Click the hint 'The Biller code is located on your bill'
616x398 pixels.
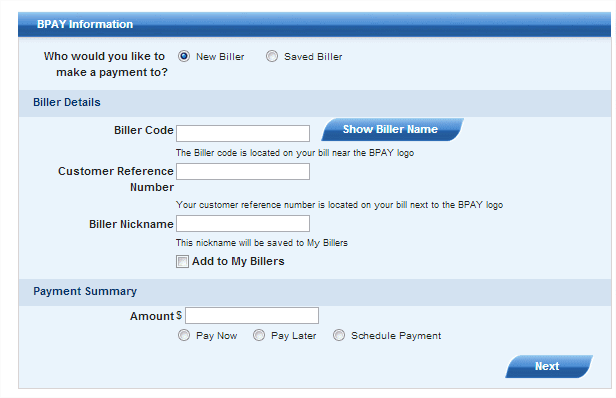(295, 153)
